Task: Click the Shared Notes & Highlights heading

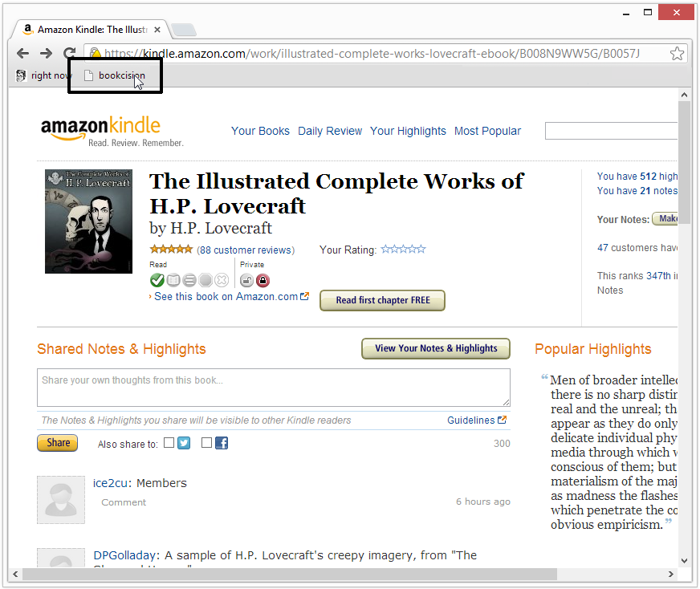Action: click(x=121, y=349)
